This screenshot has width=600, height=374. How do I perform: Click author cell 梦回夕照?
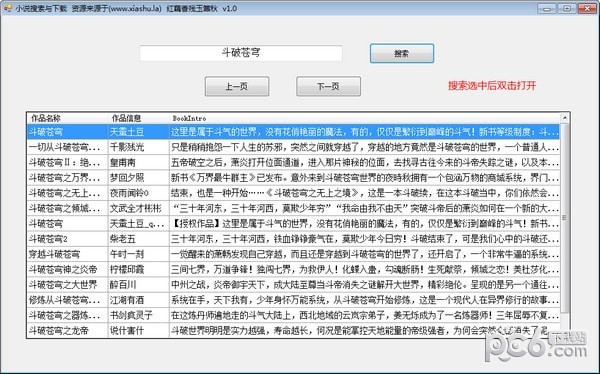point(139,178)
